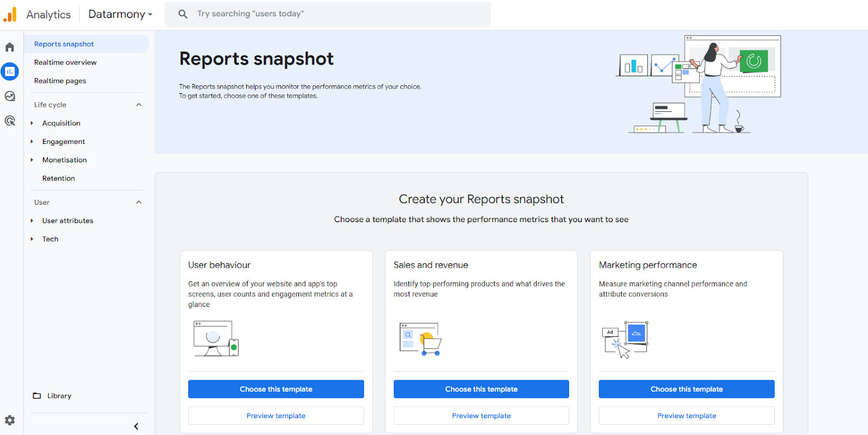
Task: Preview the Sales and revenue template
Action: click(481, 415)
